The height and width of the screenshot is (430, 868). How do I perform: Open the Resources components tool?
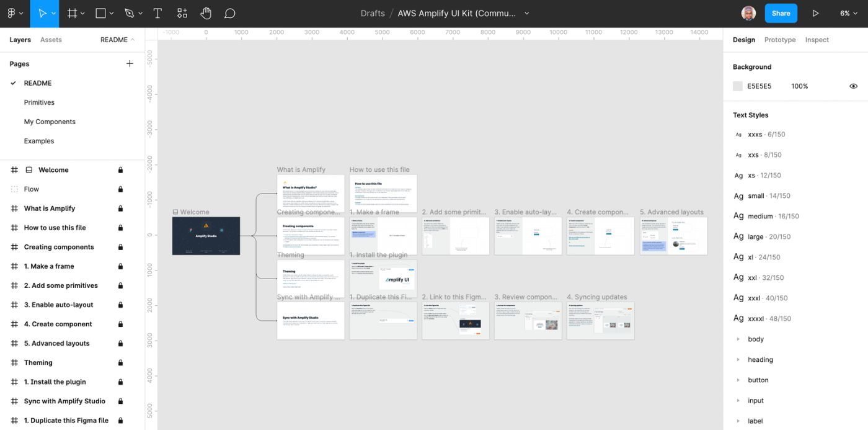coord(182,13)
